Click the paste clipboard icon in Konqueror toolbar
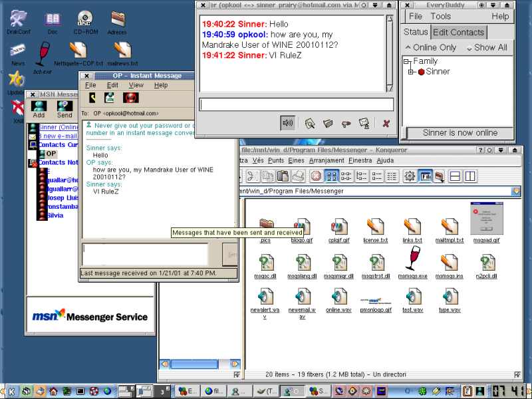This screenshot has height=399, width=532. coord(283,176)
